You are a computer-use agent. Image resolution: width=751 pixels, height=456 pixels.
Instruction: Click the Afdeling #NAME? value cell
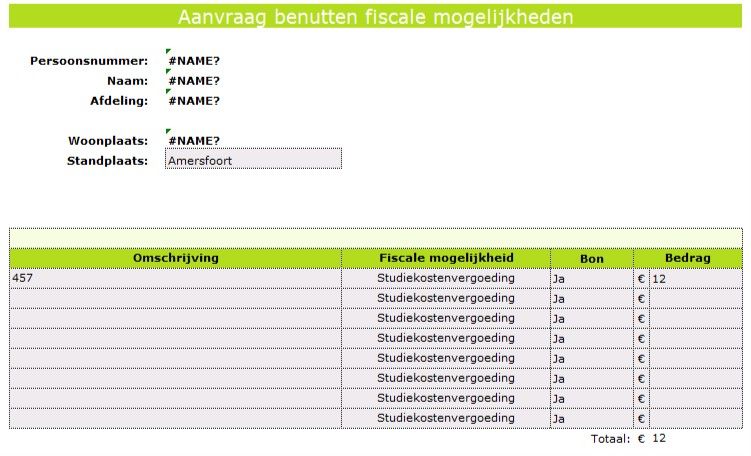194,100
